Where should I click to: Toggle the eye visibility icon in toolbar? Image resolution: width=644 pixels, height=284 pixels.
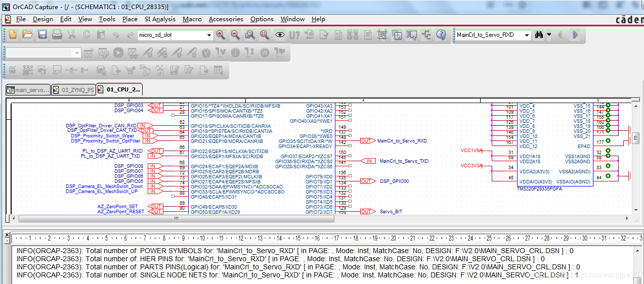tap(280, 35)
